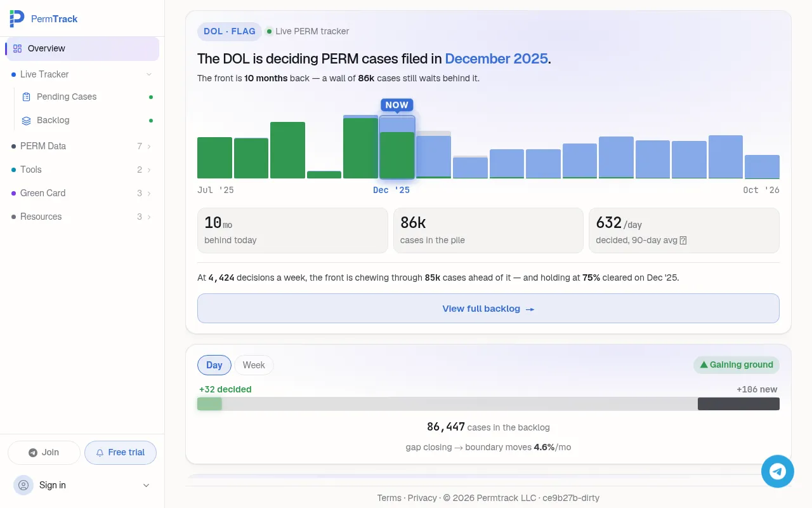Screen dimensions: 812x508
Task: Open the Terms link in the footer
Action: 389,498
